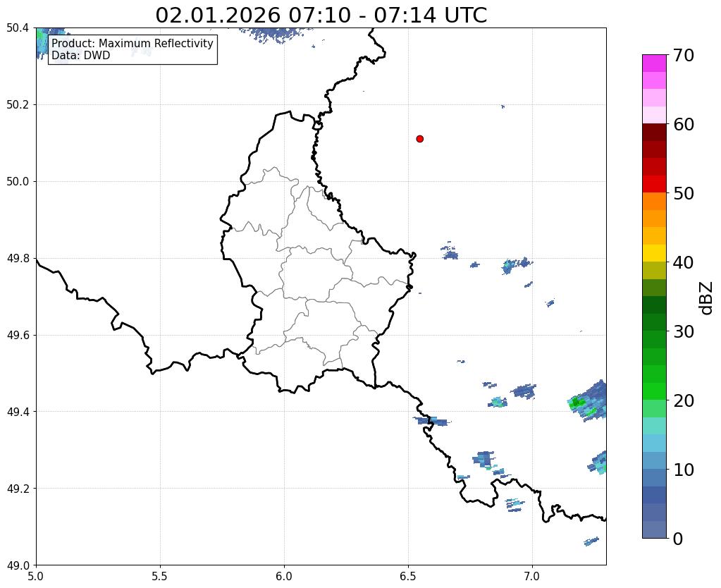Click the latitude tick label "49.4"
Screen dimensions: 721x588
18,412
